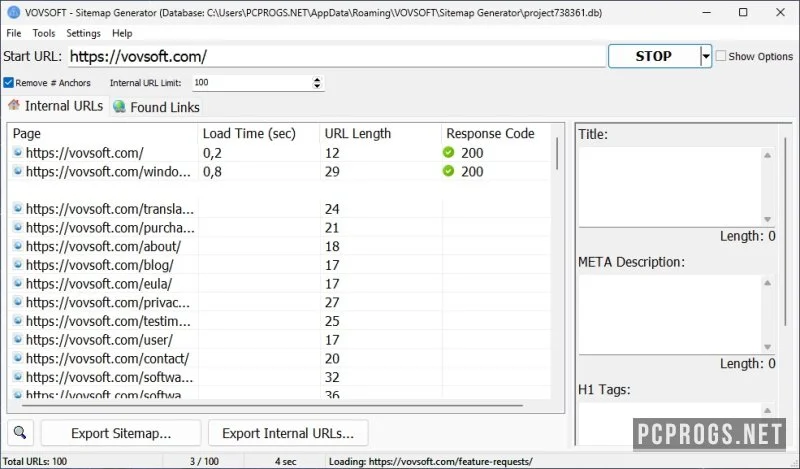Click page icon beside vovsoft.com/transla... row

(18, 209)
